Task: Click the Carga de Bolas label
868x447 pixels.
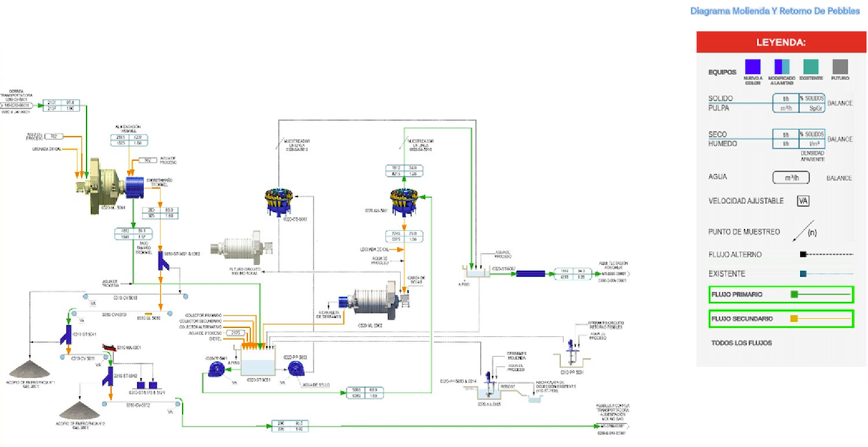Action: click(416, 280)
